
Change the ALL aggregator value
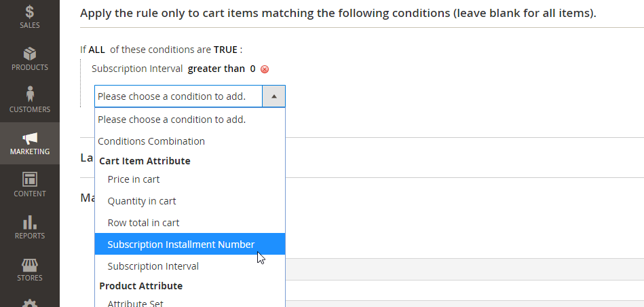pyautogui.click(x=96, y=50)
